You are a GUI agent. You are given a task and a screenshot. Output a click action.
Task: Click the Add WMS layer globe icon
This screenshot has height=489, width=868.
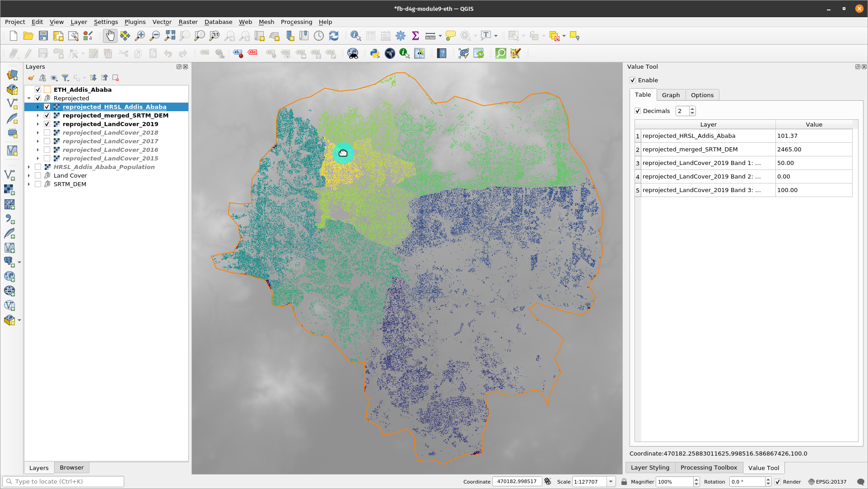[9, 277]
